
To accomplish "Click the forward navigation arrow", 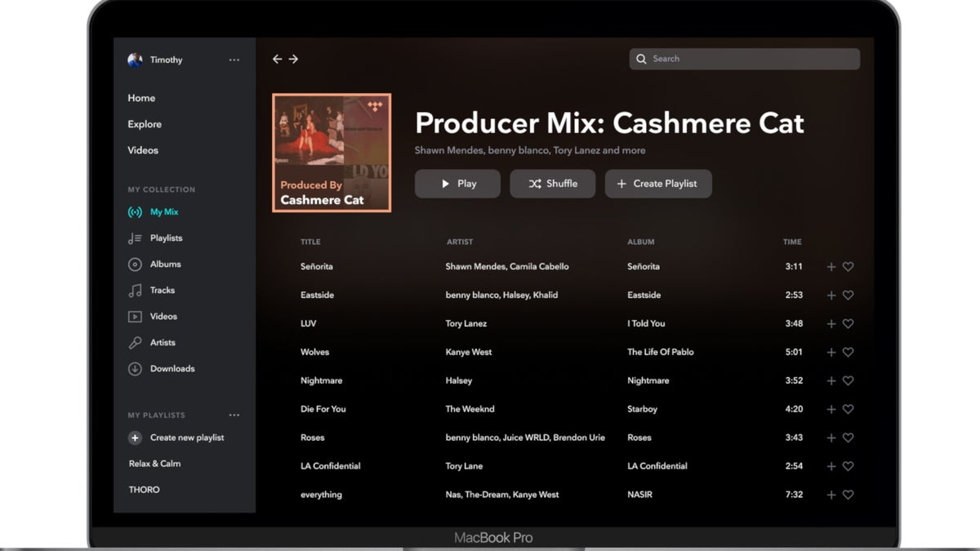I will 293,59.
